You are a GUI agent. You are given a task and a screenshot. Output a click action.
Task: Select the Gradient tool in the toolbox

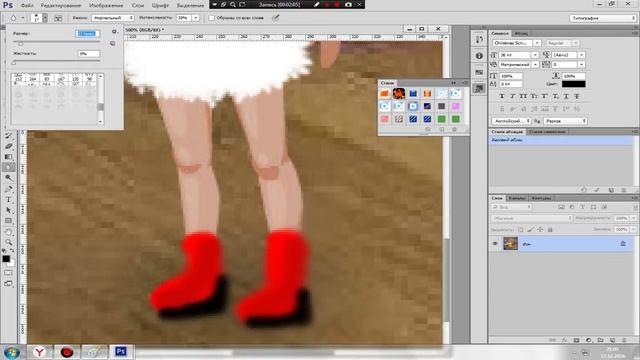tap(9, 157)
